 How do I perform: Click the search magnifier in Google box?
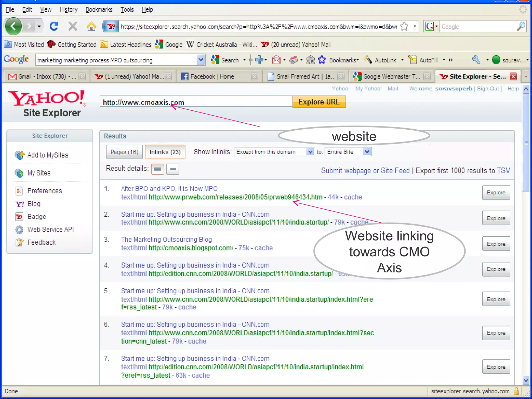(x=521, y=26)
